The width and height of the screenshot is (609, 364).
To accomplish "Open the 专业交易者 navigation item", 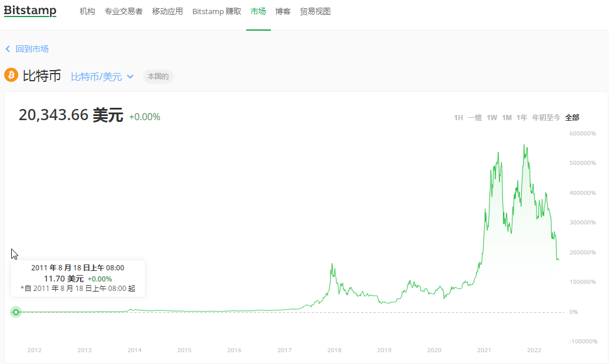I will 123,12.
